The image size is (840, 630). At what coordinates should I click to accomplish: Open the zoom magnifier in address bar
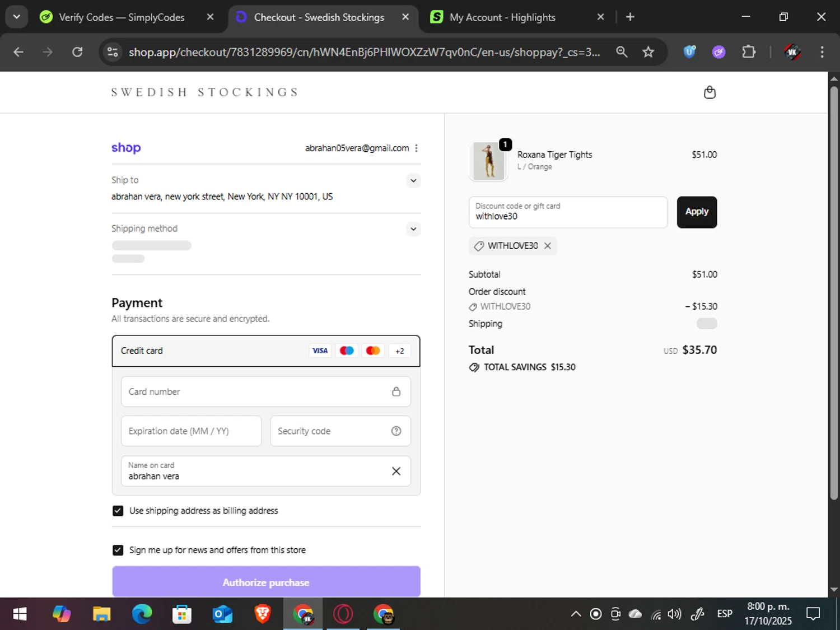click(622, 52)
